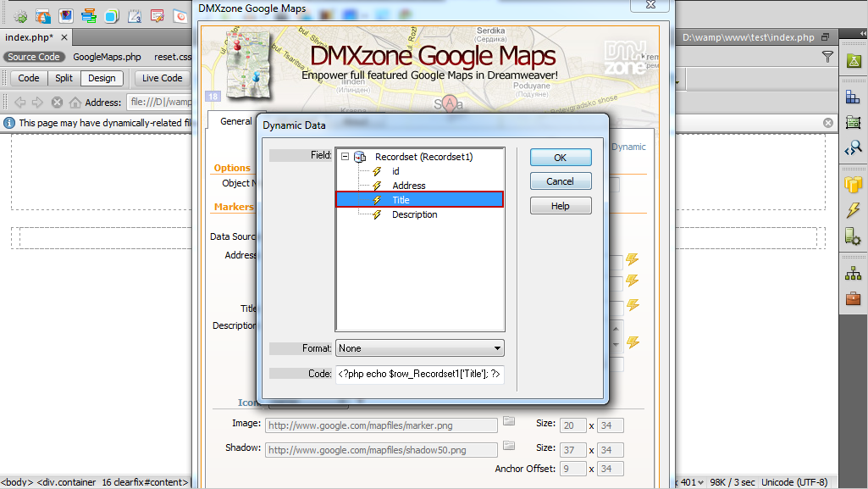This screenshot has width=868, height=489.
Task: Open the Bindings lightning panel icon
Action: [x=853, y=210]
